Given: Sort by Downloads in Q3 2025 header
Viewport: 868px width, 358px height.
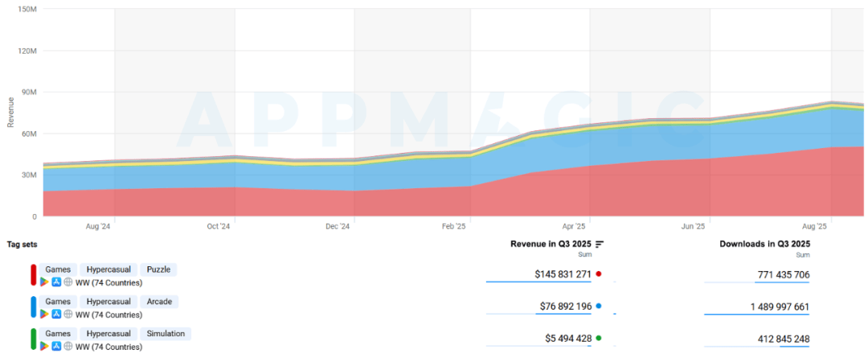Looking at the screenshot, I should pos(764,244).
